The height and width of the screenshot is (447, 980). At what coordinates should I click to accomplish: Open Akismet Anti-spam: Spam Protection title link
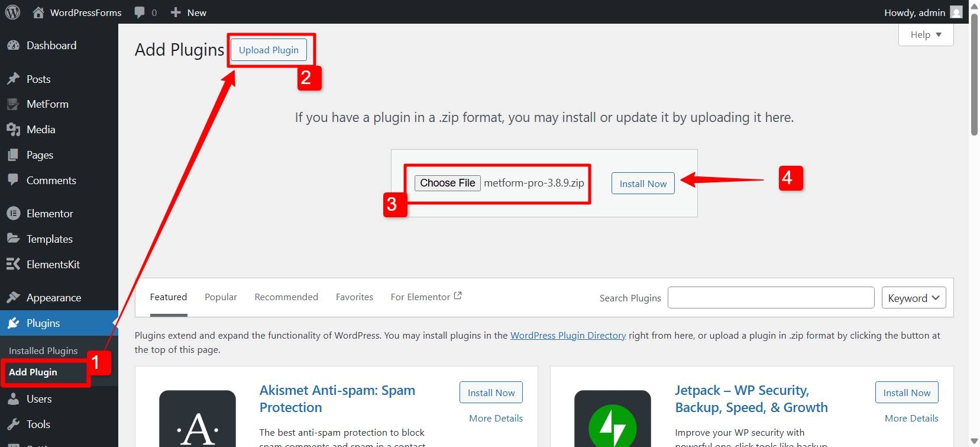(337, 399)
